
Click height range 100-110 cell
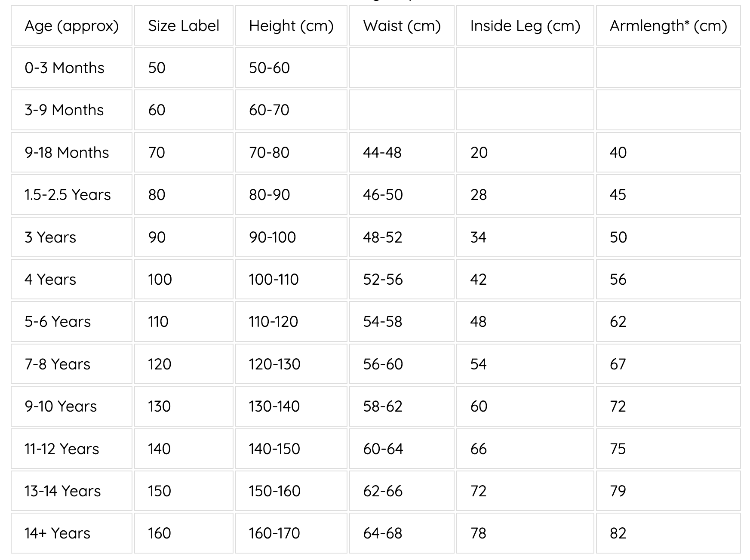click(x=274, y=280)
